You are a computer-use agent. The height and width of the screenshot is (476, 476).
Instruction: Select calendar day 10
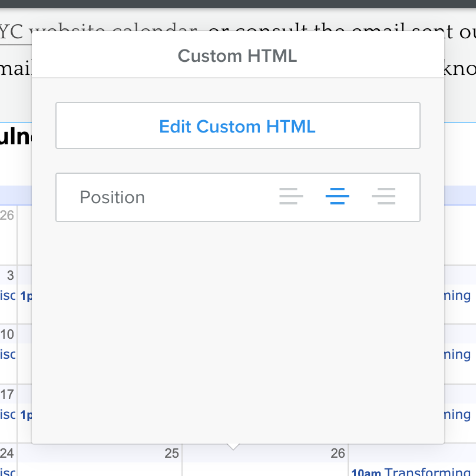point(8,334)
